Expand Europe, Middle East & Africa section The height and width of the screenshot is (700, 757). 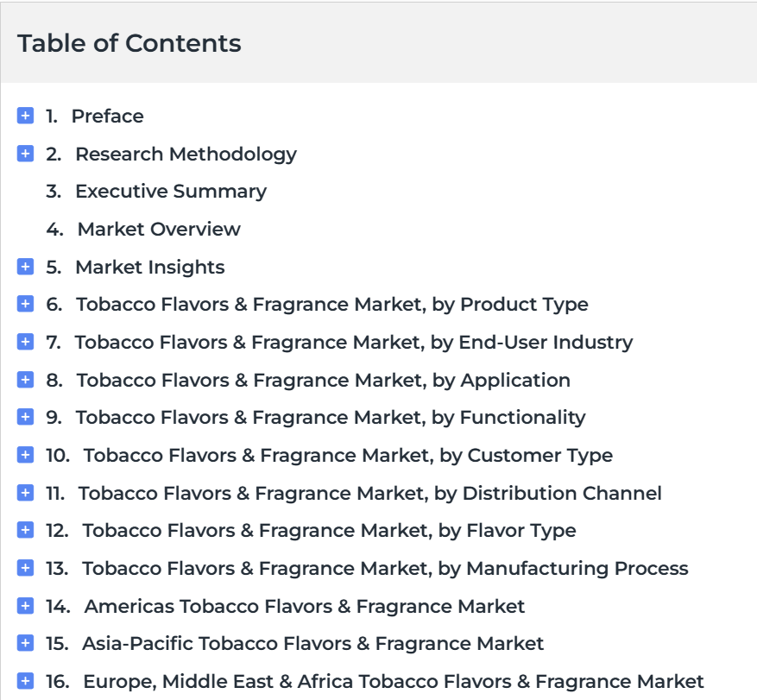25,681
